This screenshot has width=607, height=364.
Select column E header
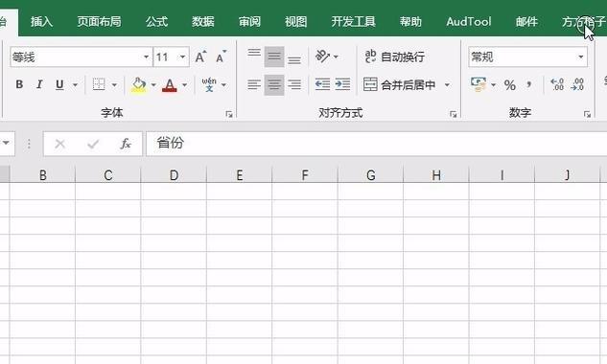point(239,175)
